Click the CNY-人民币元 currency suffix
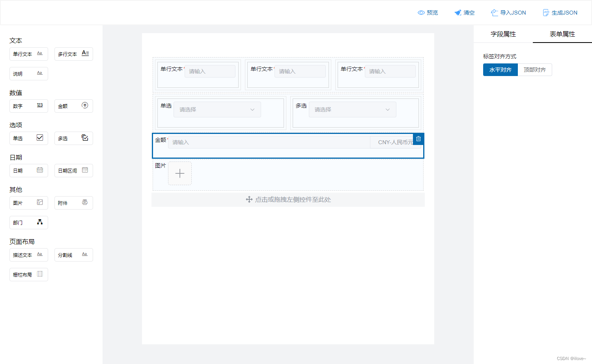This screenshot has height=364, width=592. point(396,142)
